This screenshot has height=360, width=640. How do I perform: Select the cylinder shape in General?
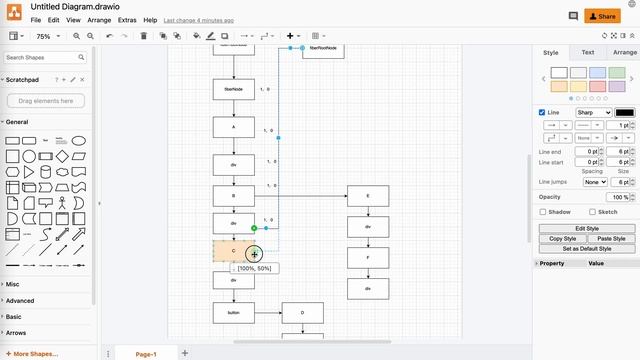coord(45,172)
